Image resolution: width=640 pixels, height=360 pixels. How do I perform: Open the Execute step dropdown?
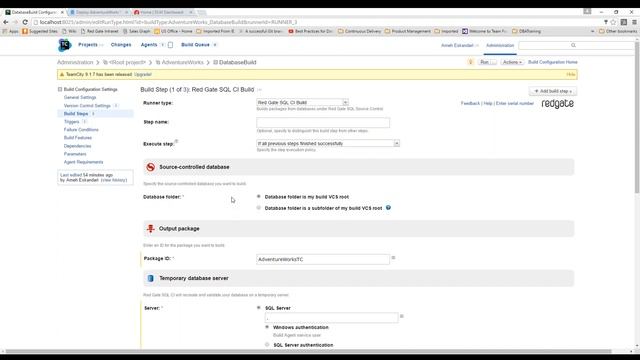tap(328, 143)
